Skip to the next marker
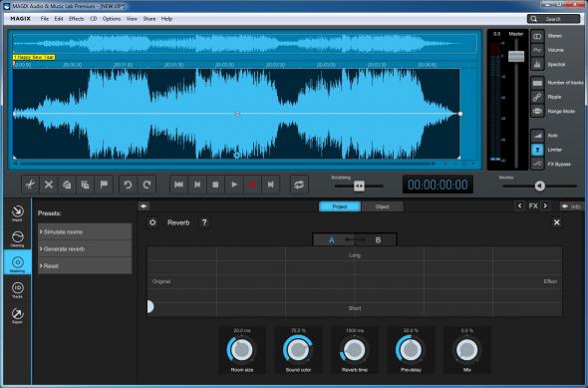Screen dimensions: 588x388 271,185
